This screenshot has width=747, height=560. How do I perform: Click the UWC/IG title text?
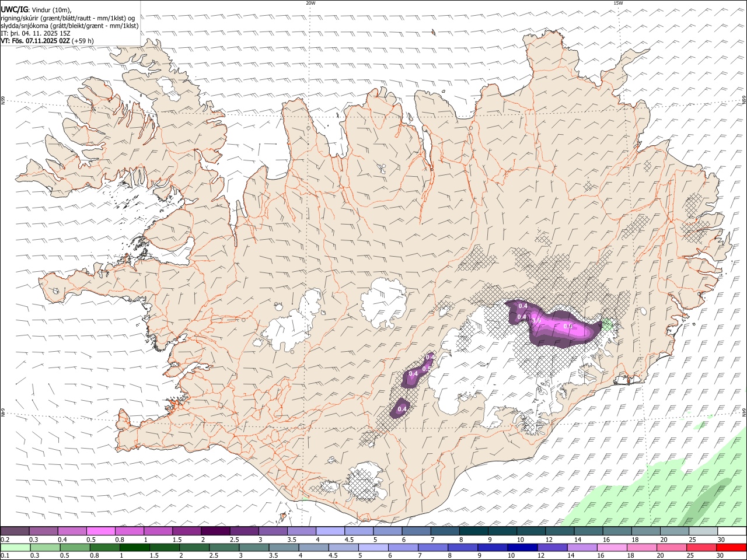14,10
